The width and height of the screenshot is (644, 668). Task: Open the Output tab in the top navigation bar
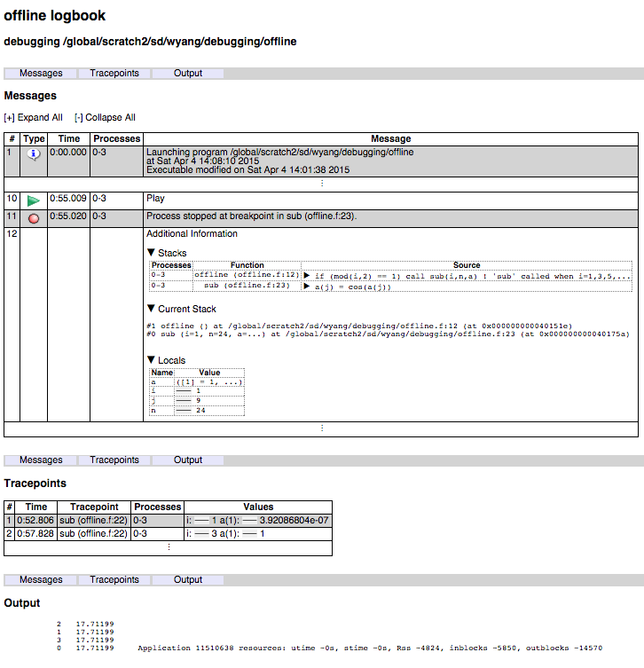[188, 74]
